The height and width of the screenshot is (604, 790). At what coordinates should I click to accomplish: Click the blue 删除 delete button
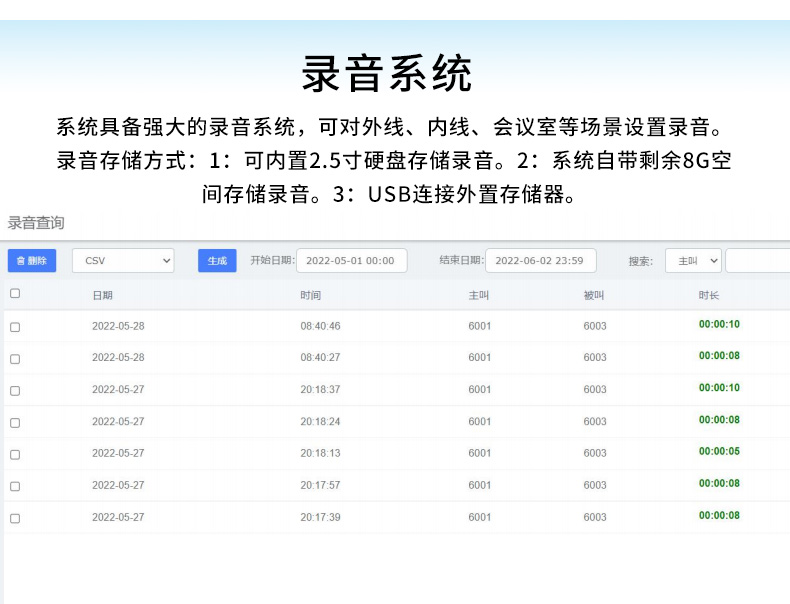(x=32, y=260)
